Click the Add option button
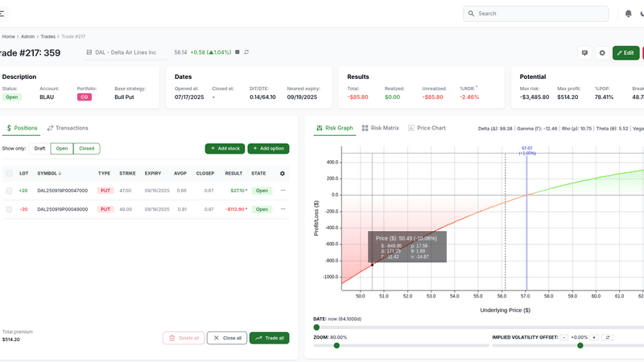Screen dimensions: 644x362 pos(268,149)
